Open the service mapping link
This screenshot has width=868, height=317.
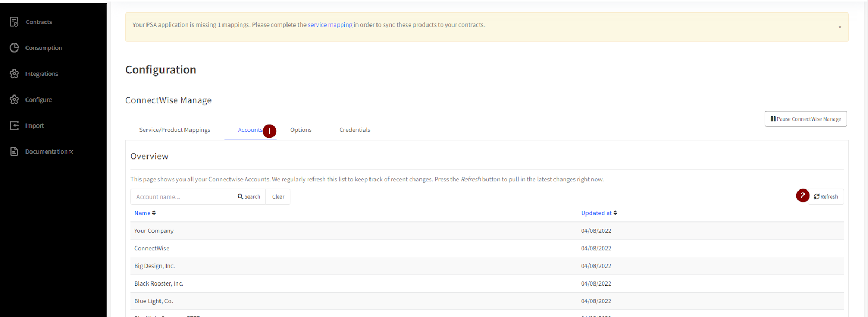330,25
